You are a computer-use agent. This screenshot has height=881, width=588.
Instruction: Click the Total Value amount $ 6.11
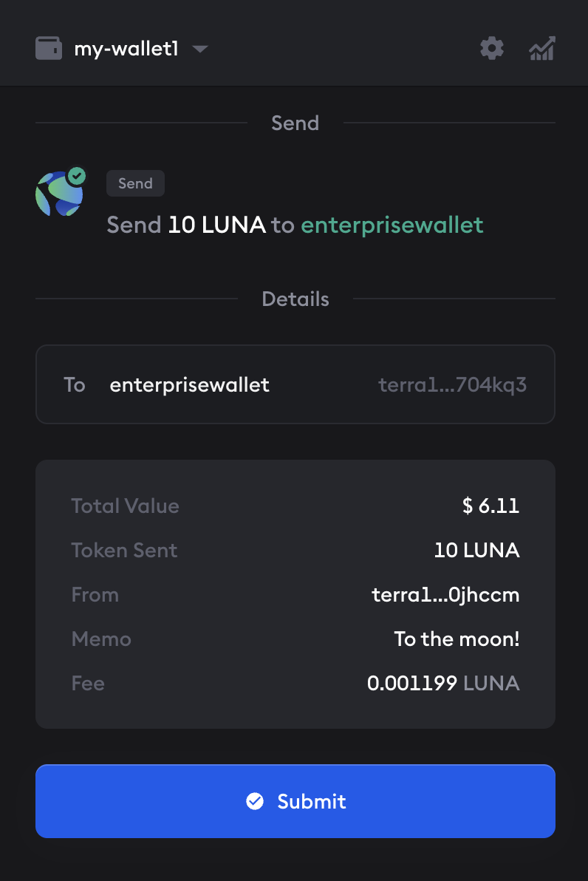coord(490,506)
